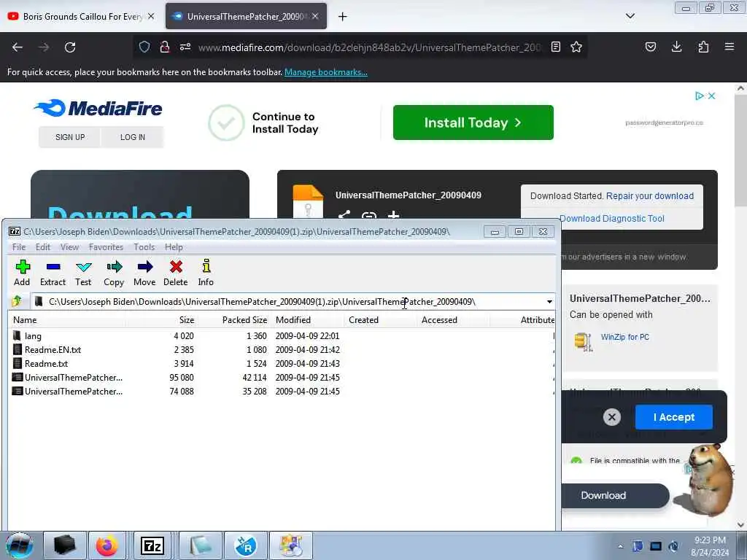The width and height of the screenshot is (747, 560).
Task: Run the Test archive tool
Action: pos(83,273)
